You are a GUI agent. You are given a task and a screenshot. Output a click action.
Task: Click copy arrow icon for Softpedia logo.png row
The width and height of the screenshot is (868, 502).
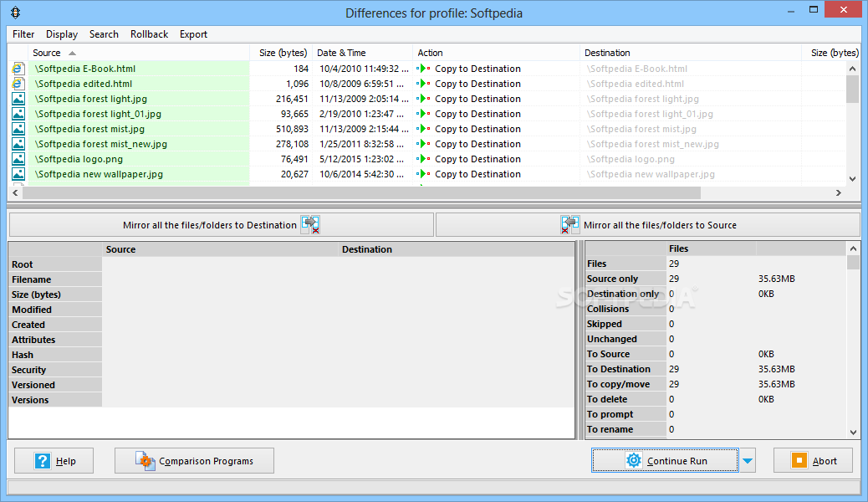point(423,159)
